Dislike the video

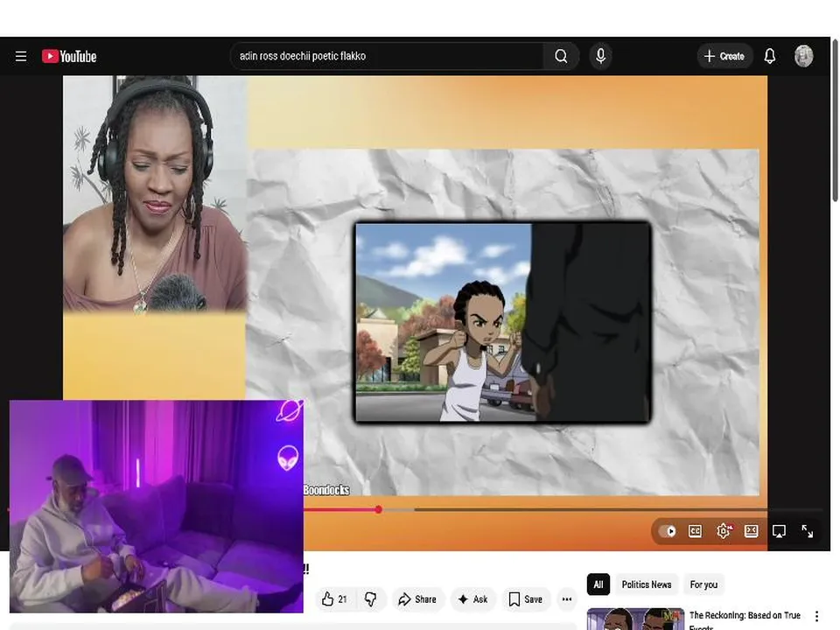(x=370, y=598)
